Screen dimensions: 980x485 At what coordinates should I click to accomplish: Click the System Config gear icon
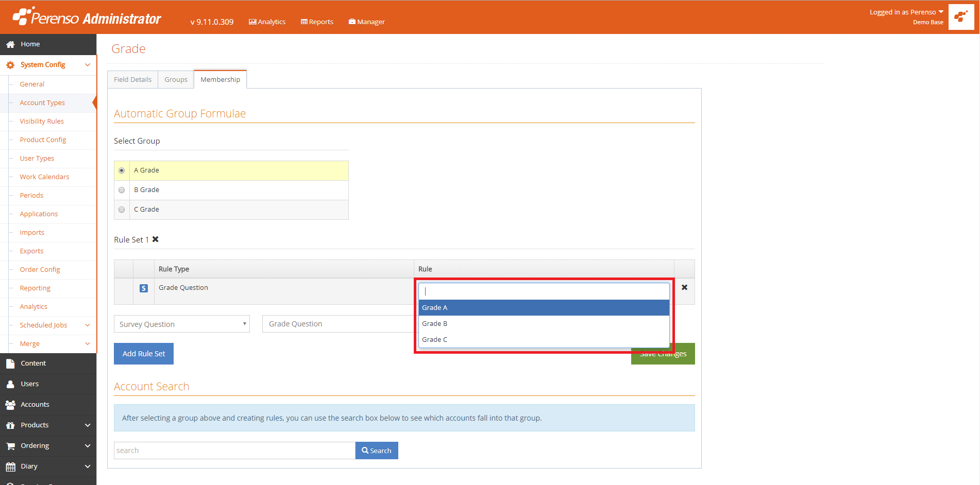10,65
